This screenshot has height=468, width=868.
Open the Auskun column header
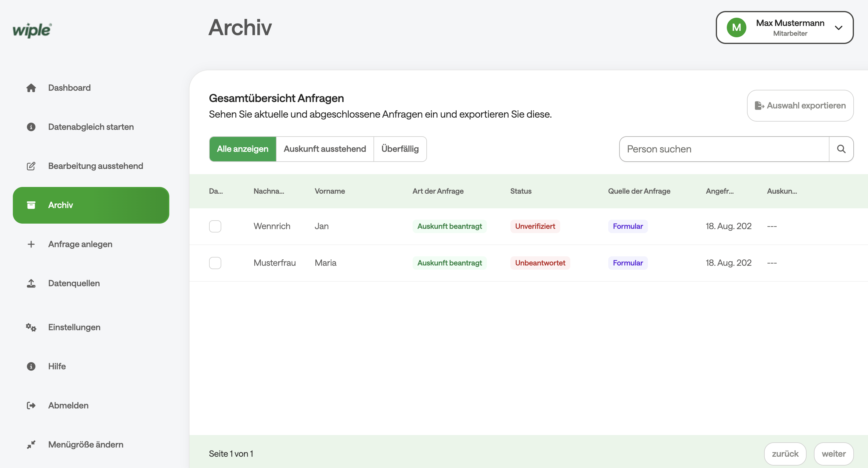click(782, 191)
